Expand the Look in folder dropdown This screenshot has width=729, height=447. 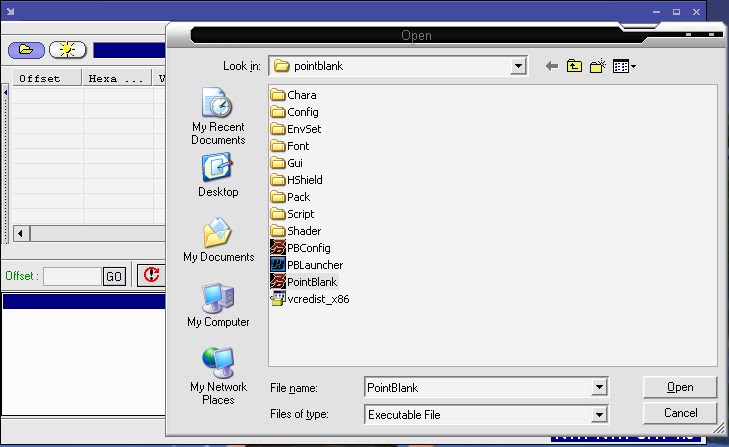pos(518,66)
